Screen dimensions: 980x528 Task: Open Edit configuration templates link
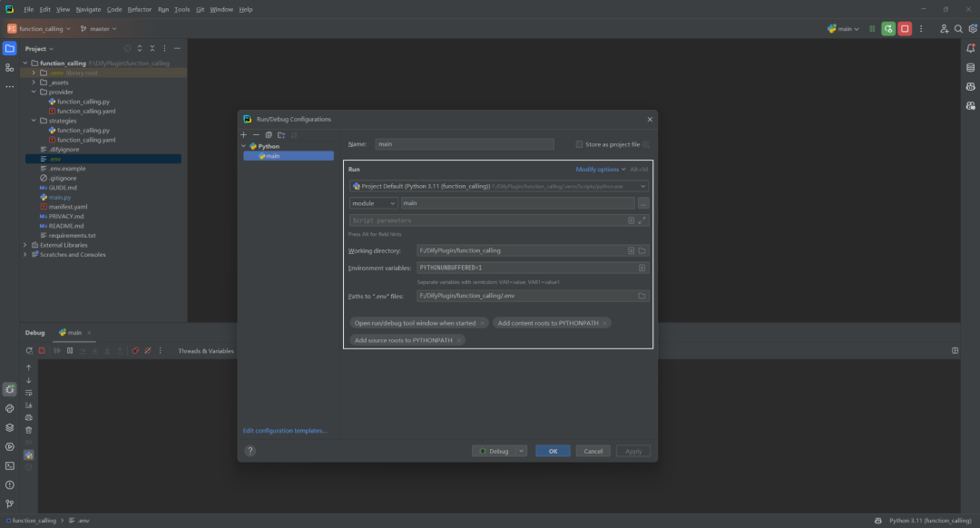pyautogui.click(x=284, y=431)
